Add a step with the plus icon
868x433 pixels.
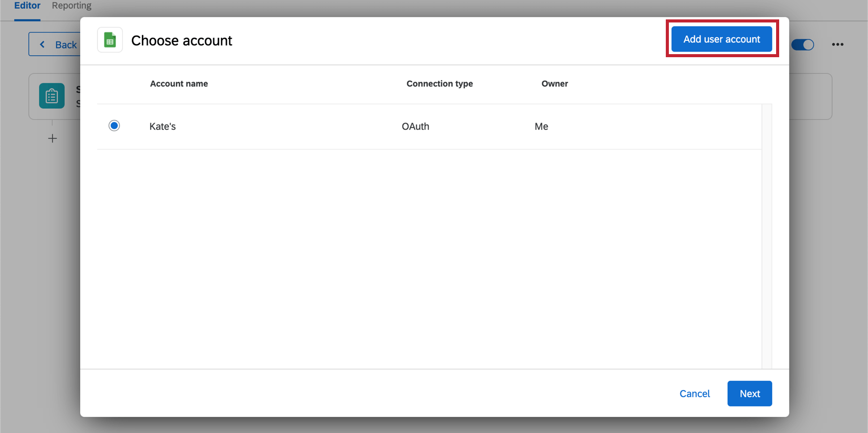52,138
